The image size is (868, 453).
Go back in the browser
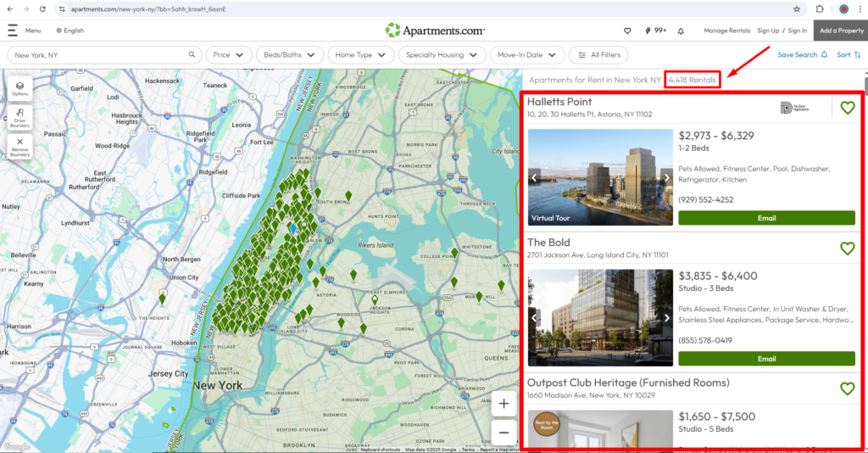tap(10, 8)
